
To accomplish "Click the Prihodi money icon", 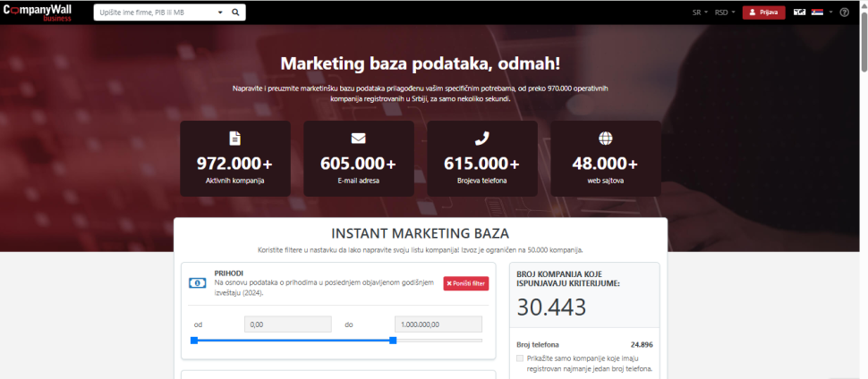I will point(198,283).
